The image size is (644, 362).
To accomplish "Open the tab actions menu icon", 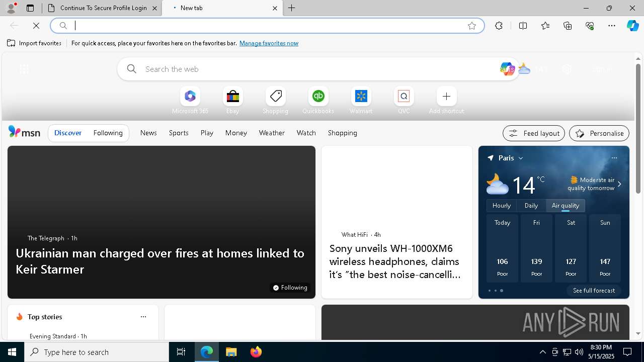I will (30, 8).
